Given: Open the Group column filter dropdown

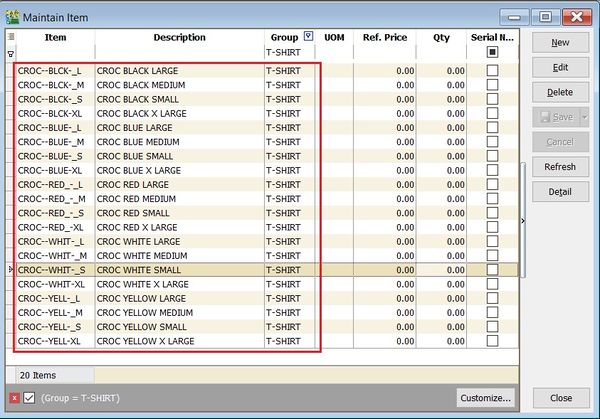Looking at the screenshot, I should pyautogui.click(x=308, y=36).
